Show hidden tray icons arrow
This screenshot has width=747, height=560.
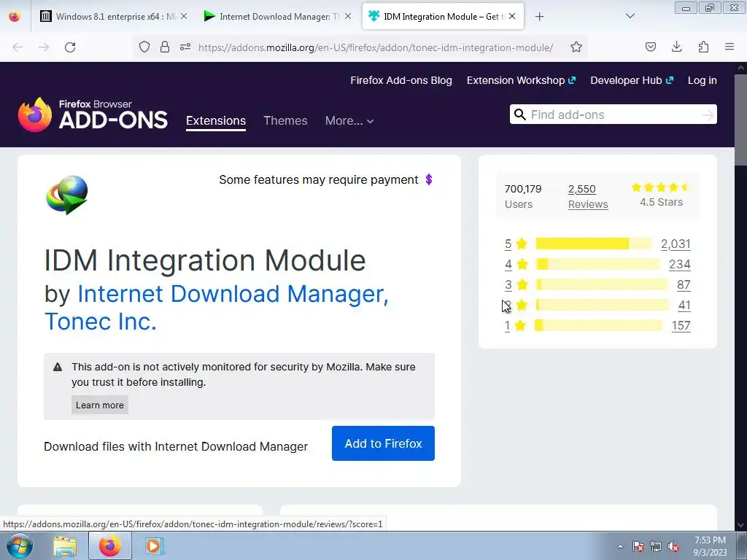click(x=620, y=546)
